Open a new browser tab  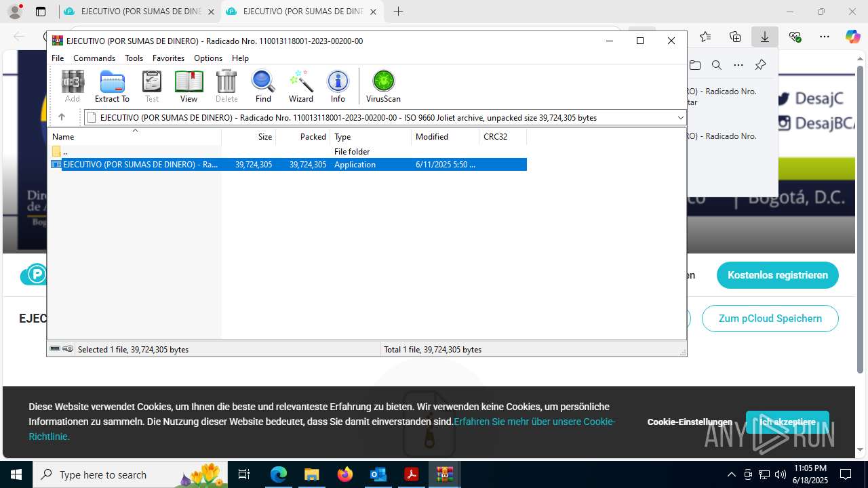click(x=399, y=12)
